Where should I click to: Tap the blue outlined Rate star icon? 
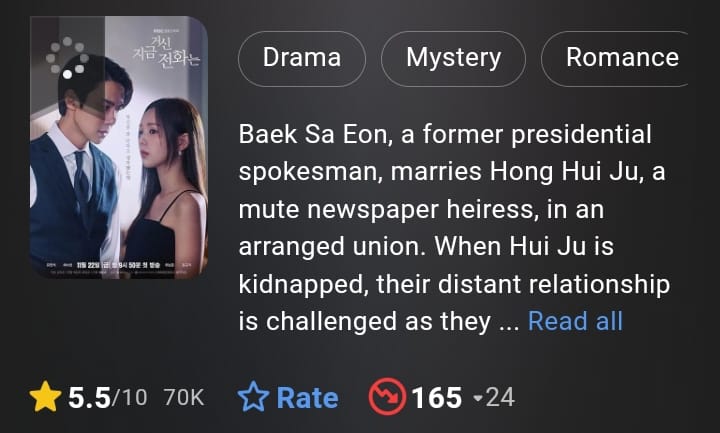coord(253,397)
